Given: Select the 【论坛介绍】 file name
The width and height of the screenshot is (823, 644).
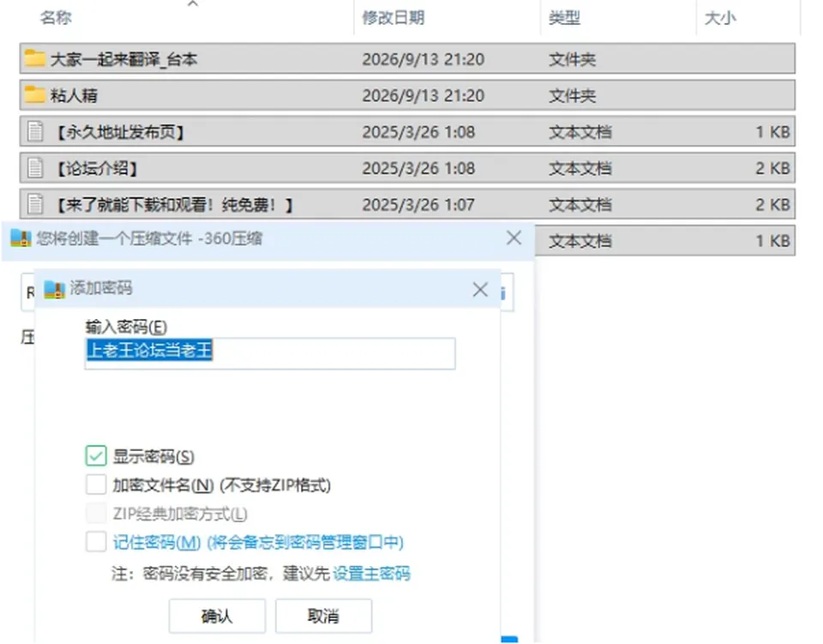Looking at the screenshot, I should [x=96, y=168].
